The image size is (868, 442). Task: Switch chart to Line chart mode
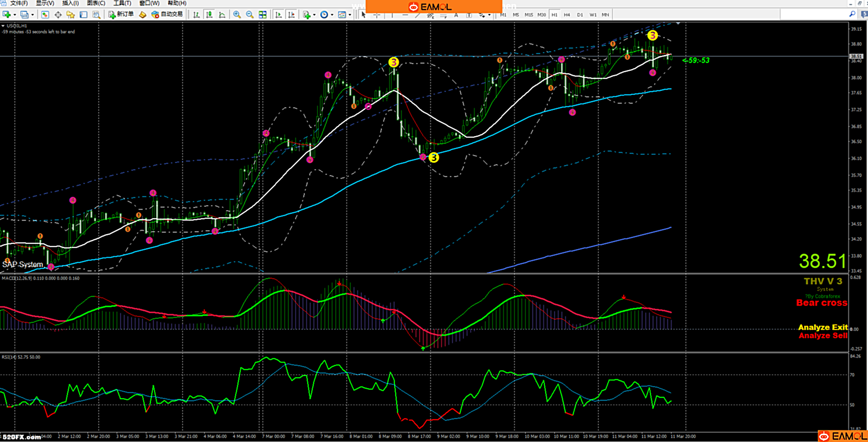point(222,15)
